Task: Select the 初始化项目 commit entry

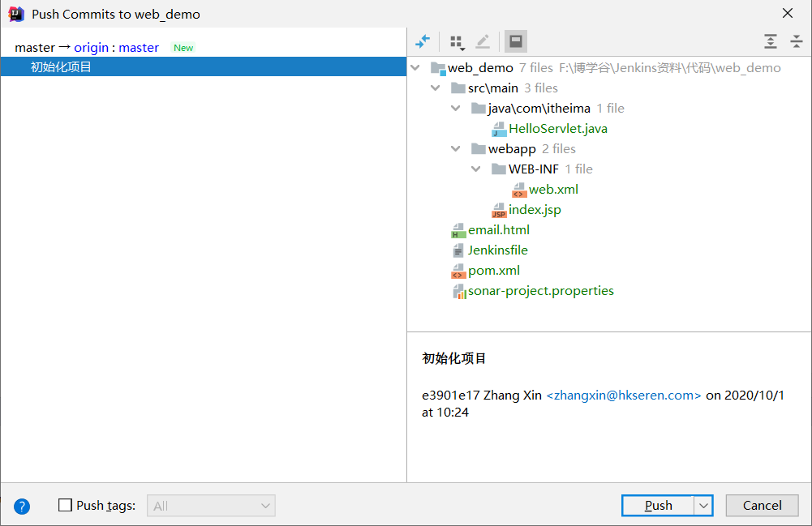Action: [62, 67]
